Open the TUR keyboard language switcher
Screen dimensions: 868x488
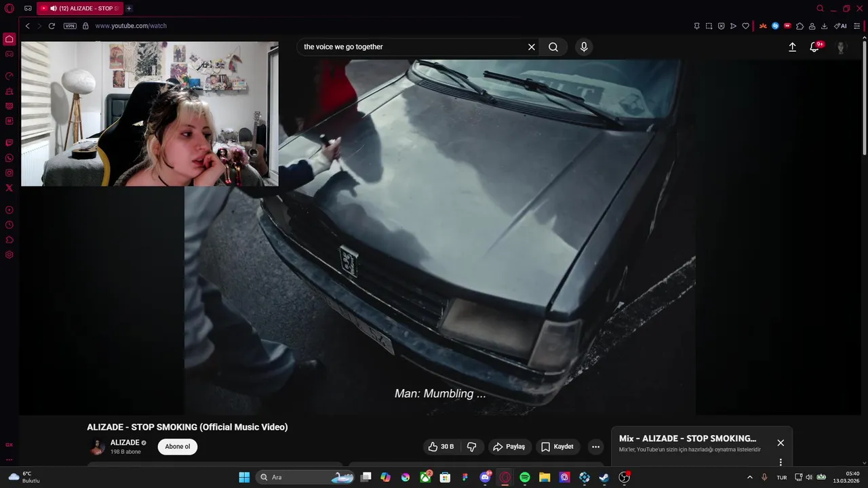(782, 477)
